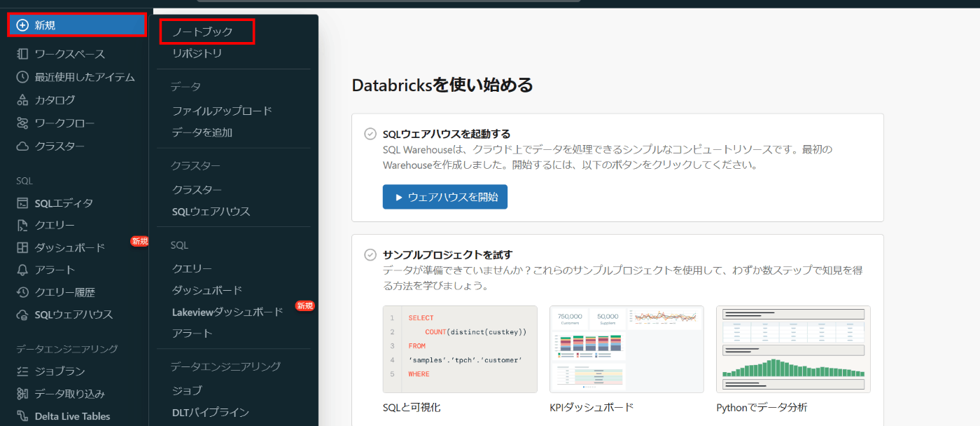Click the cloud icon for クラスター
The image size is (980, 426).
22,146
